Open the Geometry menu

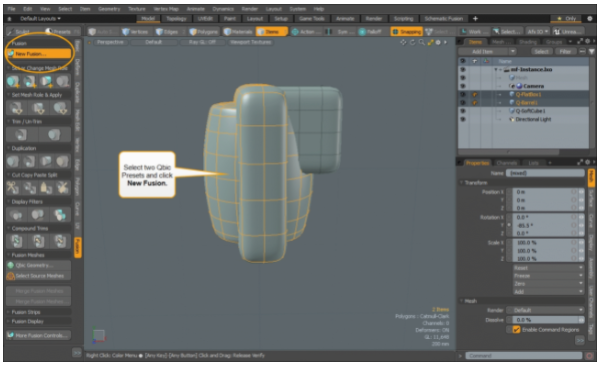click(109, 9)
